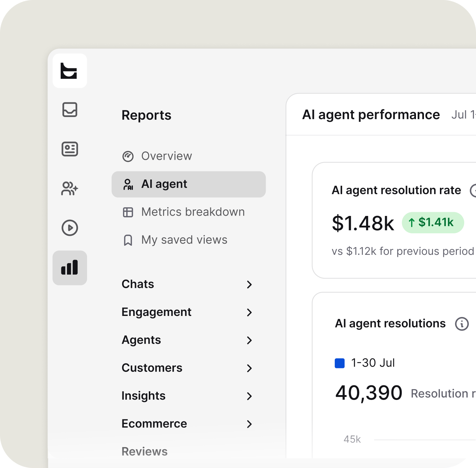The width and height of the screenshot is (476, 468).
Task: Click 'vs $1.12k for previous period' text
Action: click(403, 251)
